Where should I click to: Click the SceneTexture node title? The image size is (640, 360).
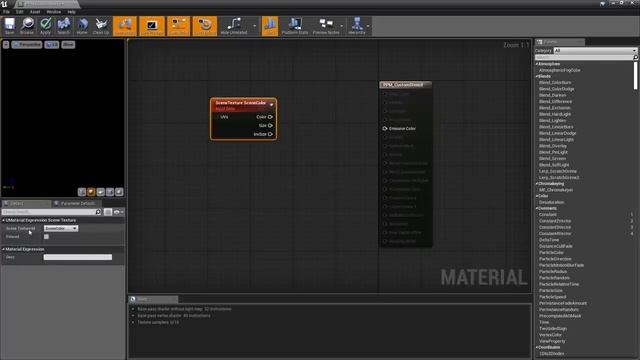point(240,103)
